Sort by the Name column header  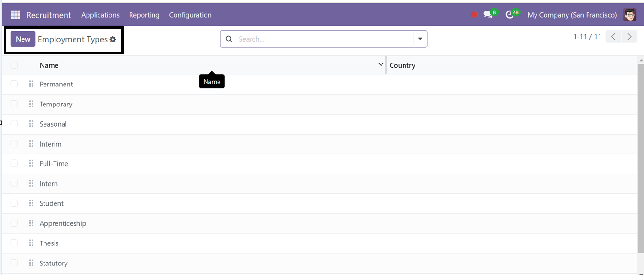(49, 65)
